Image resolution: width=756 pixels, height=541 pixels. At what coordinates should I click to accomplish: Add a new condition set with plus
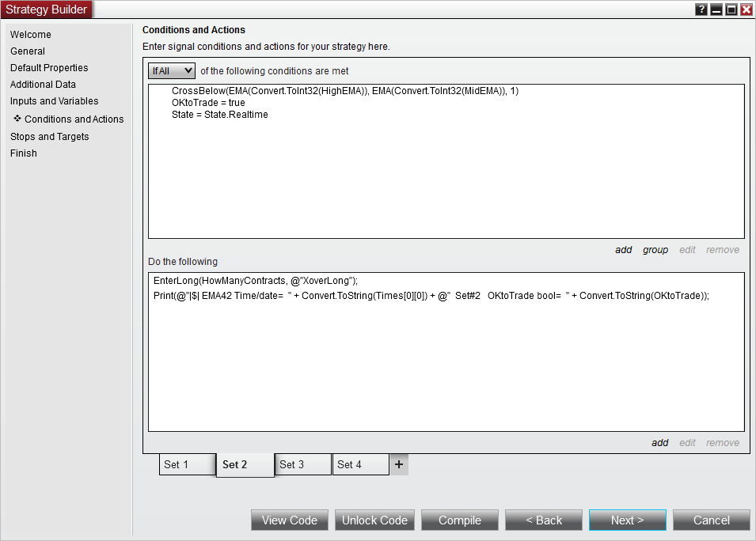coord(399,464)
